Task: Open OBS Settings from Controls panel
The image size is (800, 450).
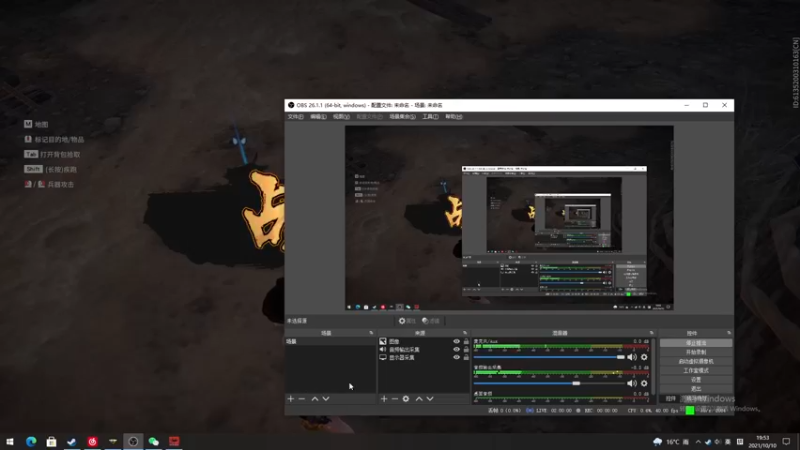Action: tap(696, 380)
